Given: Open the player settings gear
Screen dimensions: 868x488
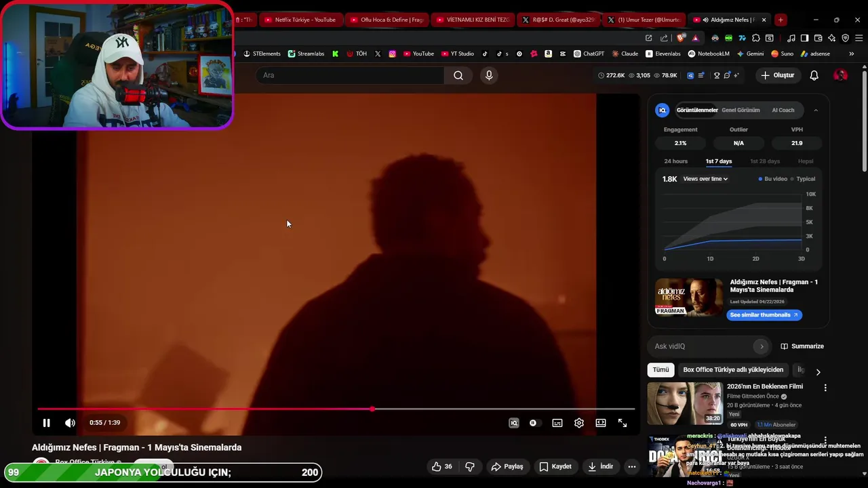Looking at the screenshot, I should point(579,423).
